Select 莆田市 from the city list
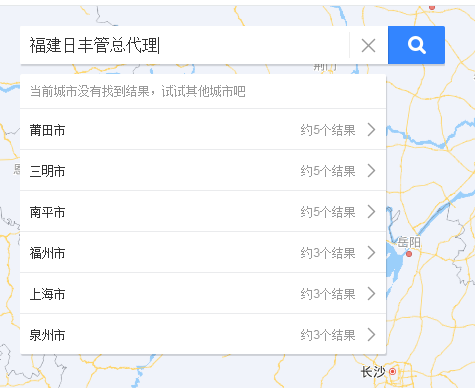This screenshot has height=388, width=475. click(x=203, y=129)
